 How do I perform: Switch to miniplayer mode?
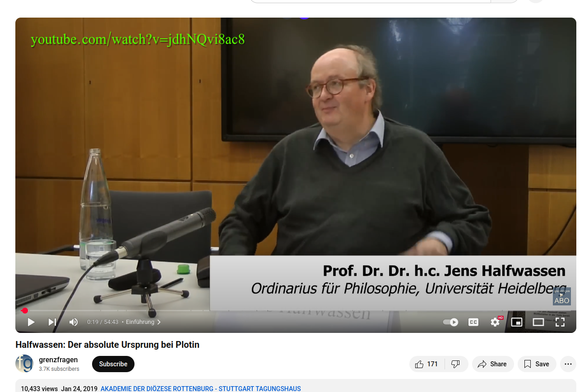tap(517, 322)
